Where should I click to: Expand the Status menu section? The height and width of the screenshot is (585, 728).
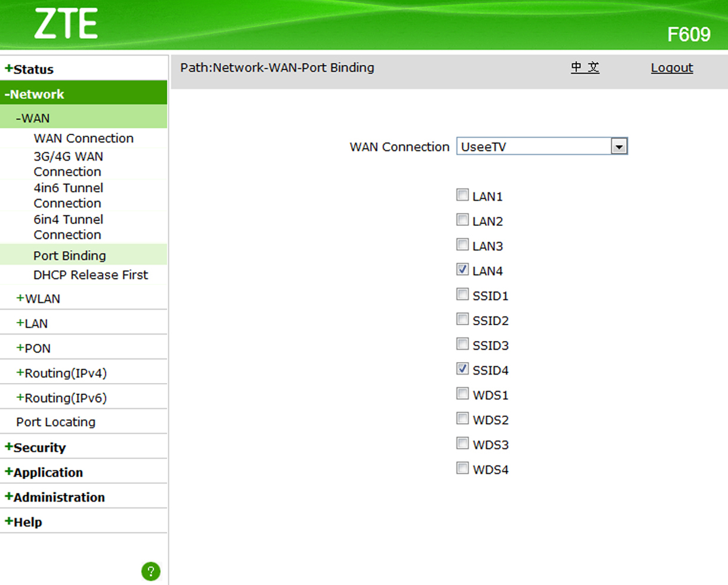click(x=33, y=69)
